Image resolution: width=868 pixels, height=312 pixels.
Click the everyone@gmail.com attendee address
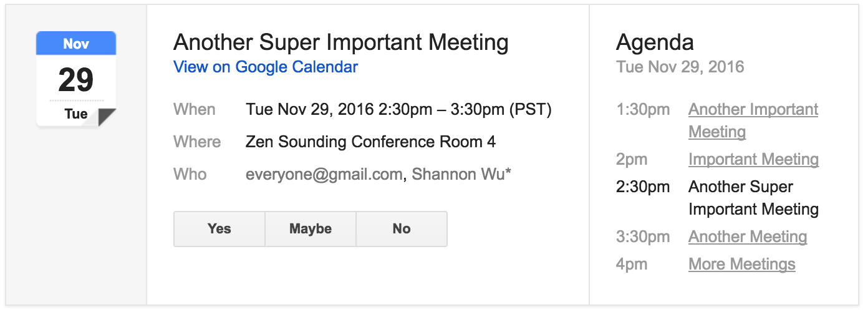(324, 174)
